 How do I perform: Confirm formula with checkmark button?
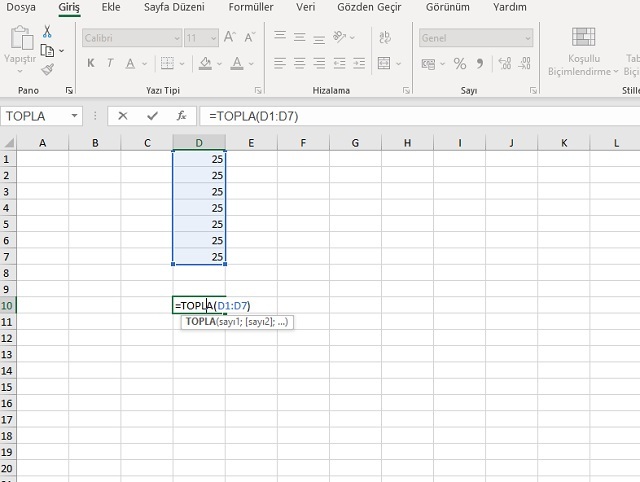(x=152, y=116)
